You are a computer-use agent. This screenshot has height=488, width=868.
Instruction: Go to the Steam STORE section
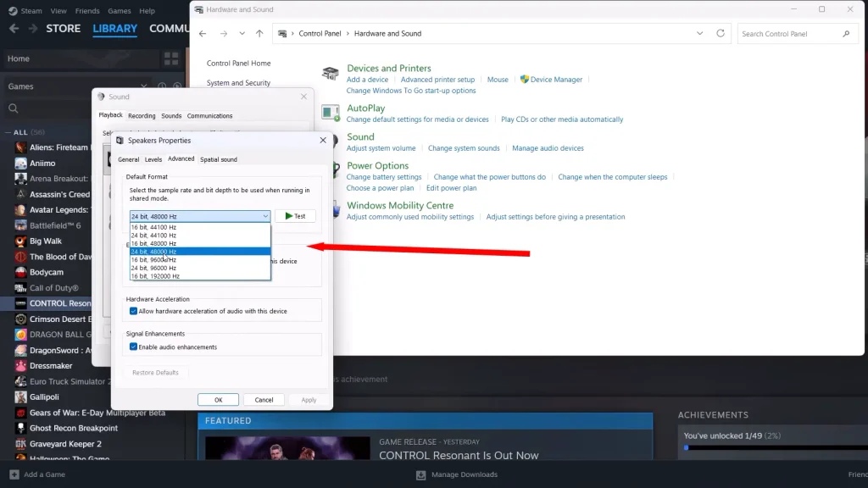tap(63, 28)
